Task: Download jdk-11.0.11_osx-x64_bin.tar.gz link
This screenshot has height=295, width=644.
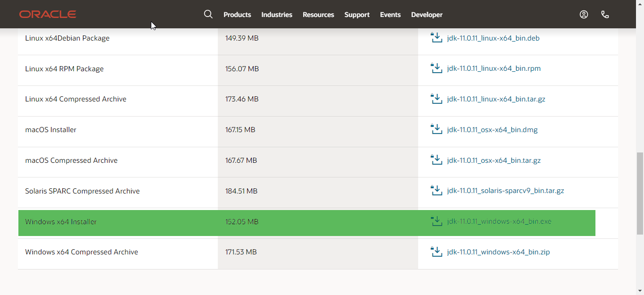Action: pos(494,160)
